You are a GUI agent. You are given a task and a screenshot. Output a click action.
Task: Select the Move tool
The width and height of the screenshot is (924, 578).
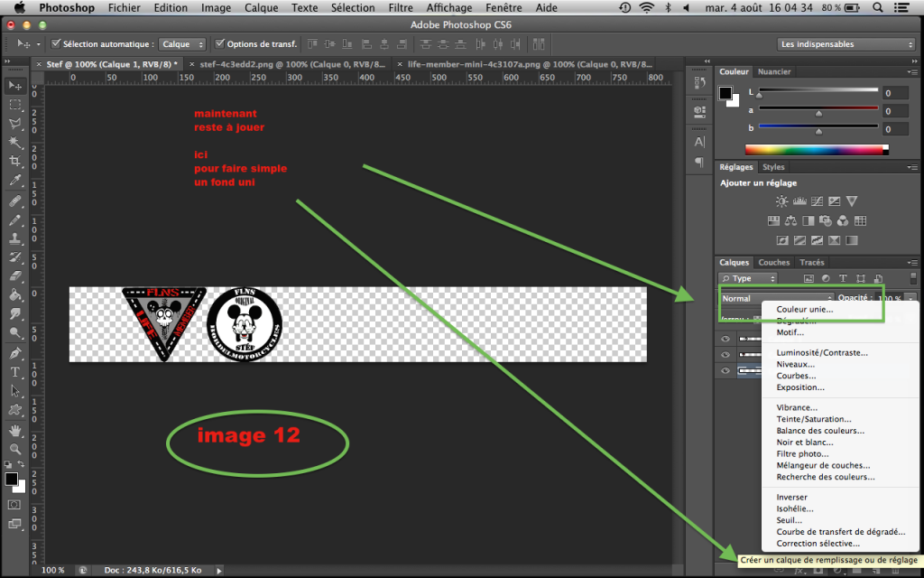point(15,86)
